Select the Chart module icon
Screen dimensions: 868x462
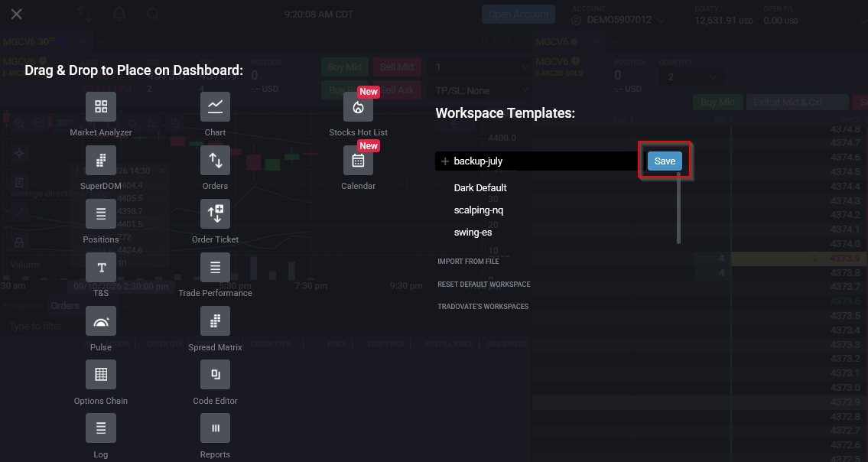(216, 107)
